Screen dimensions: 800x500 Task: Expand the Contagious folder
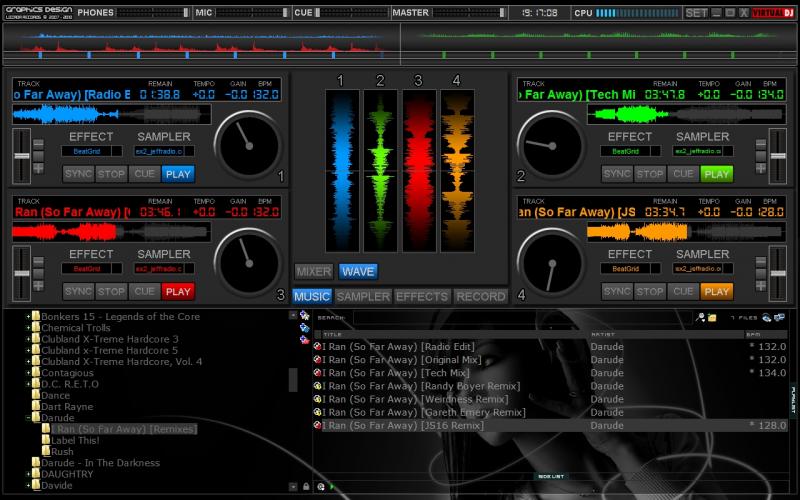click(x=29, y=372)
